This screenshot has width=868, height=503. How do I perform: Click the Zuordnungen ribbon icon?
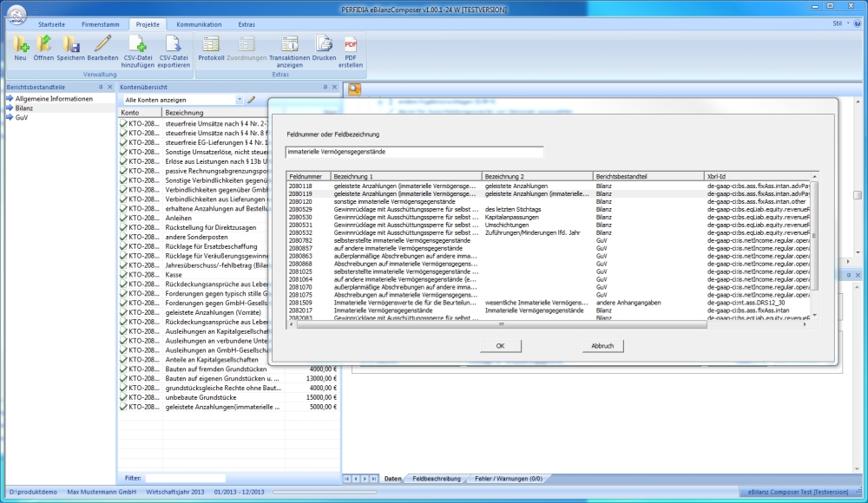(247, 44)
